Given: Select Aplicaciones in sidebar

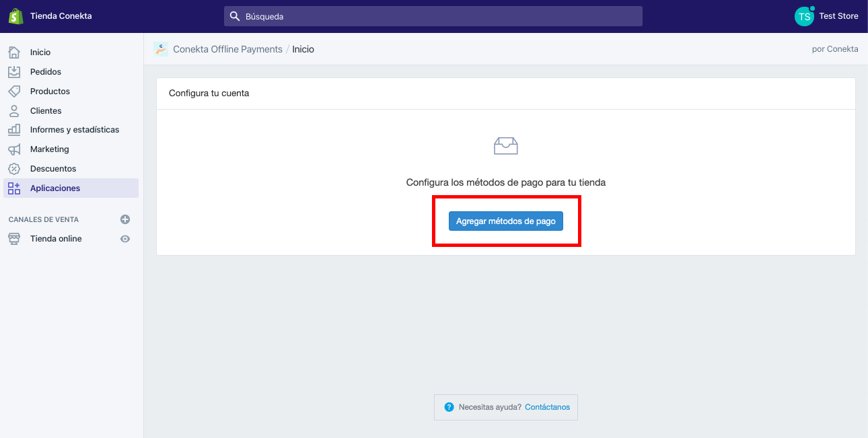Looking at the screenshot, I should pyautogui.click(x=71, y=188).
